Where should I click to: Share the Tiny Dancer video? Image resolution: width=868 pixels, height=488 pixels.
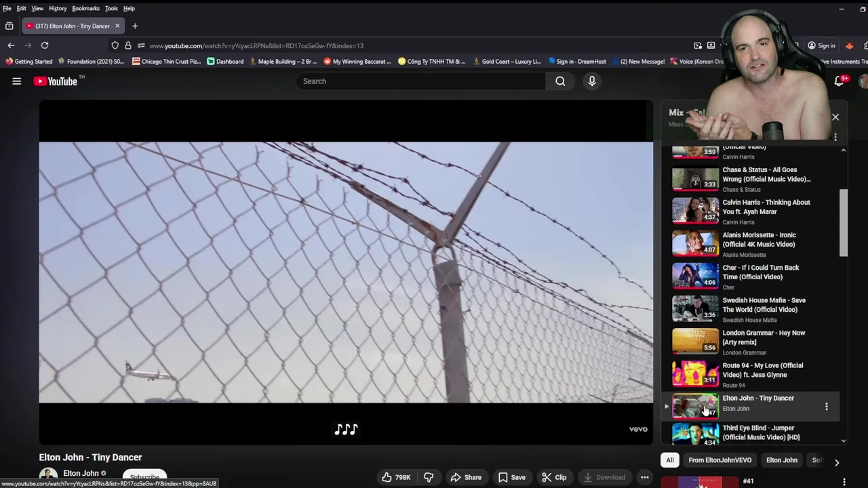click(x=466, y=477)
